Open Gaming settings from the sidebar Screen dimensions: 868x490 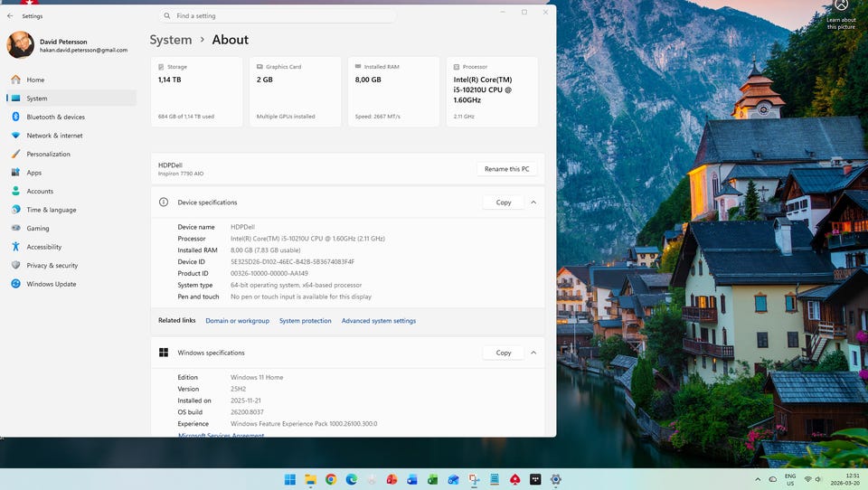[38, 229]
